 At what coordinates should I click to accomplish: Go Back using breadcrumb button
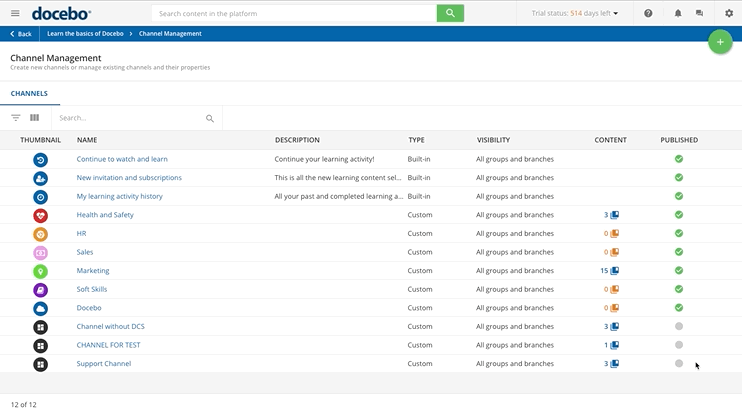20,34
